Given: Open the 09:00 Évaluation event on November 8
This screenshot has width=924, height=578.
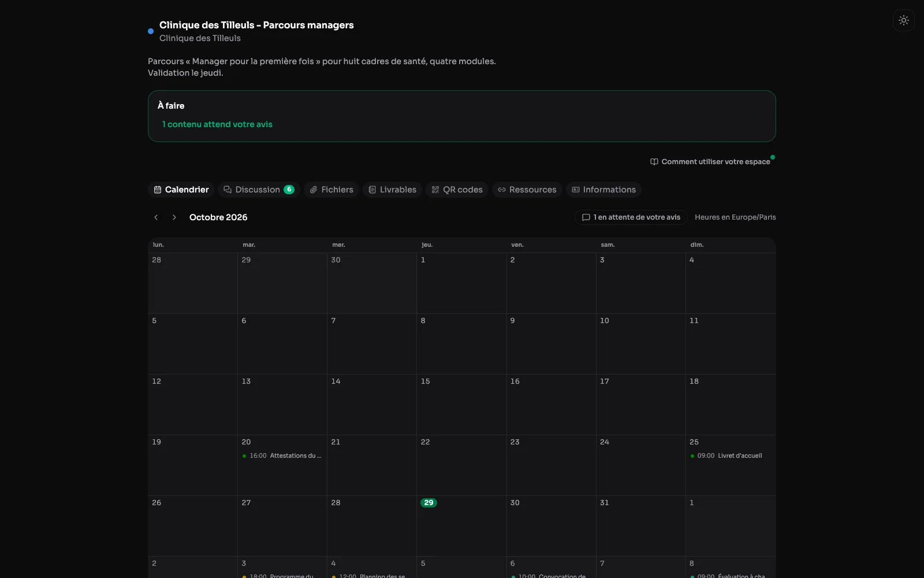Looking at the screenshot, I should click(x=731, y=576).
